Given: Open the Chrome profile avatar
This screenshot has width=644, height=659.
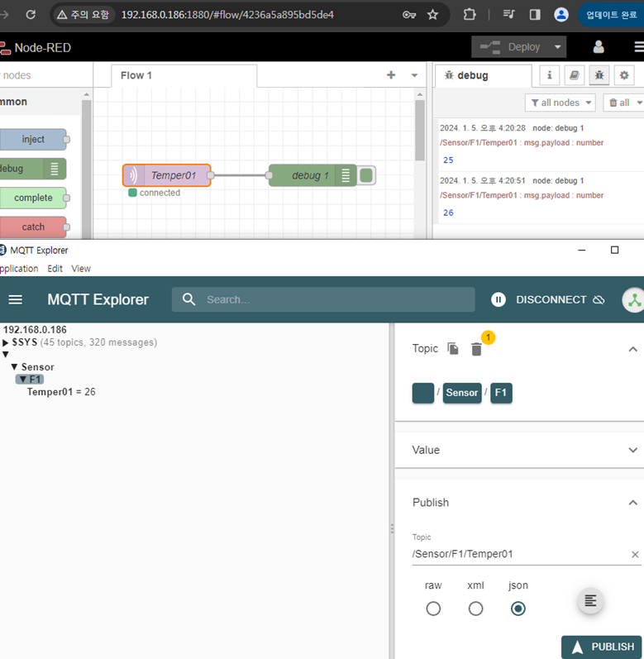Looking at the screenshot, I should [561, 15].
